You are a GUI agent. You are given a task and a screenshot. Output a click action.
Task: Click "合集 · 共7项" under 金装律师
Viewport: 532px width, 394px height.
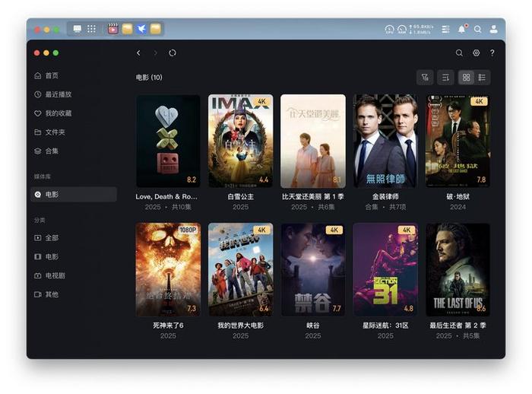pyautogui.click(x=385, y=207)
